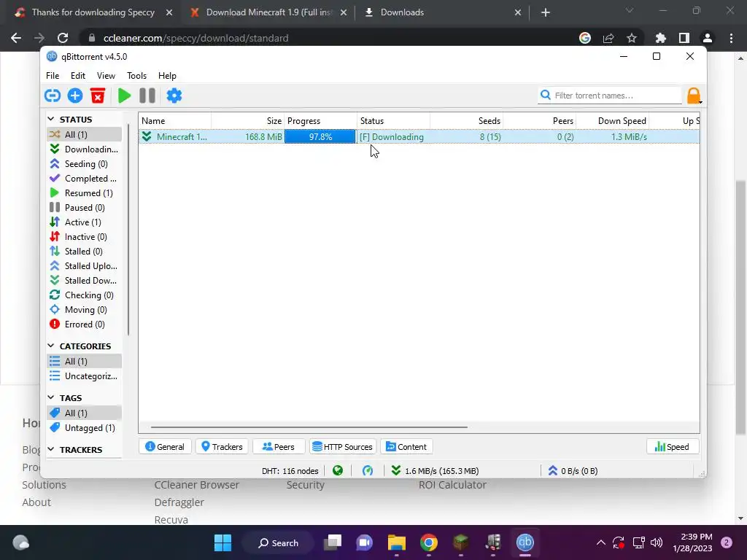The image size is (747, 560).
Task: Open the Content details tab
Action: pyautogui.click(x=406, y=447)
